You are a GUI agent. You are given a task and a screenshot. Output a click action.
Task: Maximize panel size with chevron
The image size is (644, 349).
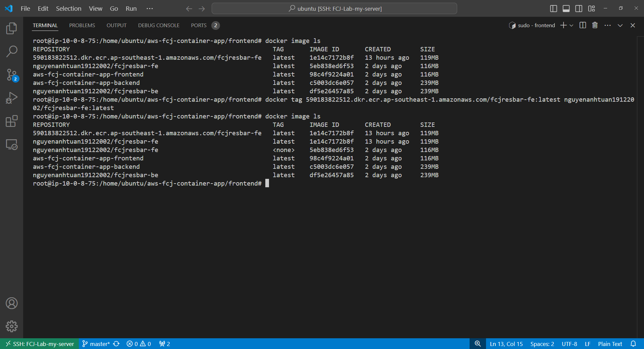point(620,25)
